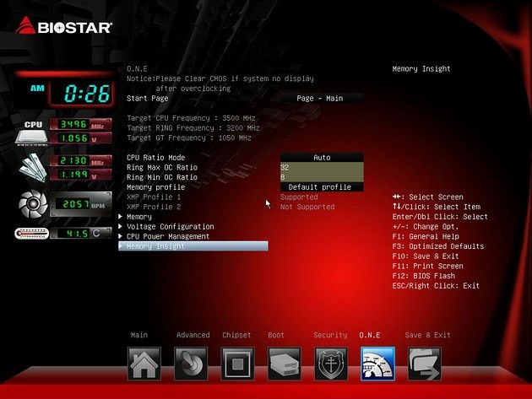532x399 pixels.
Task: Click the O.N.E page title text
Action: pos(137,69)
